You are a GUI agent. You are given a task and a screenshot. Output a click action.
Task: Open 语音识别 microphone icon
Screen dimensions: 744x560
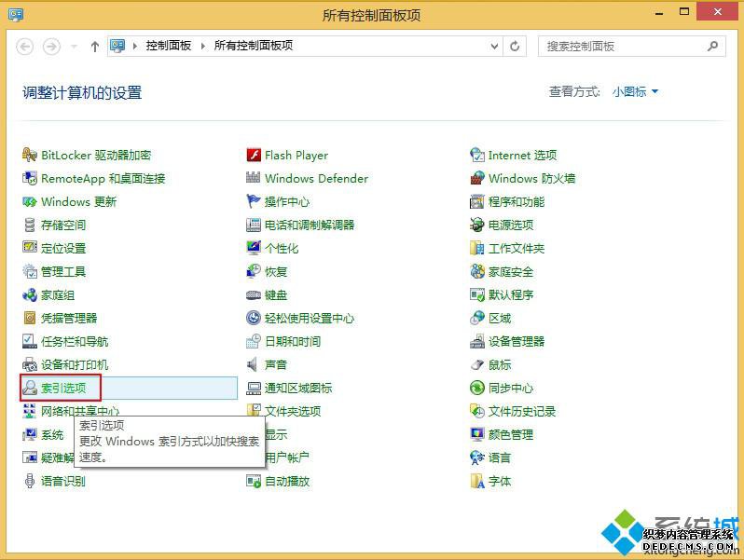tap(30, 481)
